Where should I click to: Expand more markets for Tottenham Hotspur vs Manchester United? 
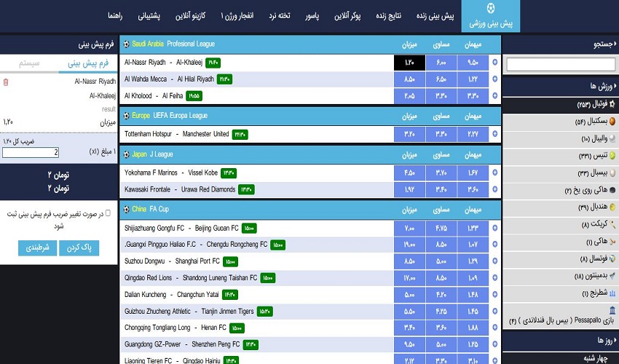pyautogui.click(x=494, y=134)
